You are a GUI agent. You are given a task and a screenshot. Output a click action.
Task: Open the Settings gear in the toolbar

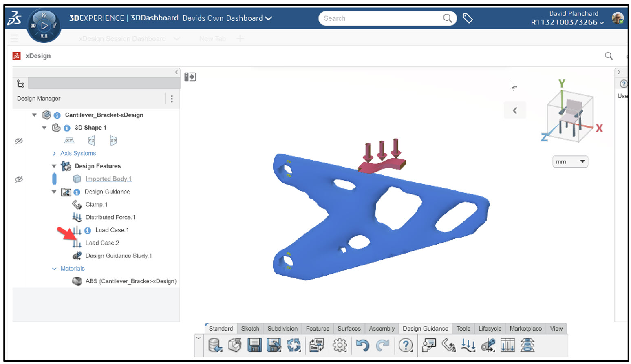tap(340, 345)
